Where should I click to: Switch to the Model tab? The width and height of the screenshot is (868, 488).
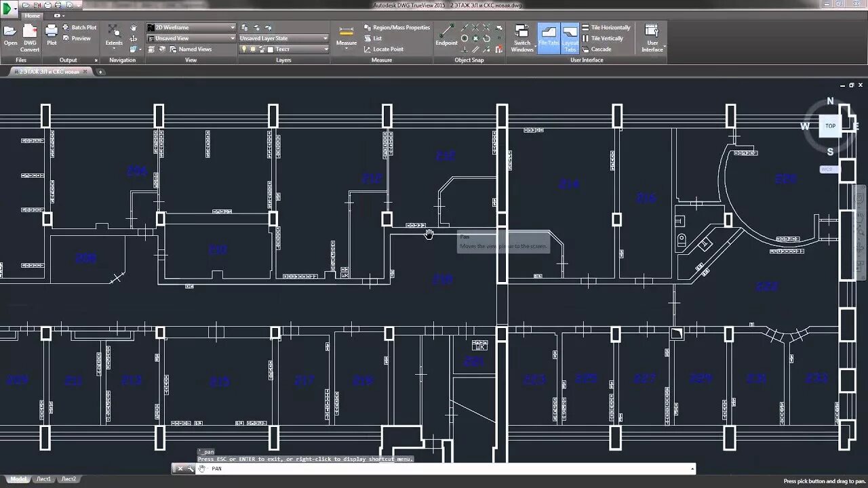click(19, 479)
